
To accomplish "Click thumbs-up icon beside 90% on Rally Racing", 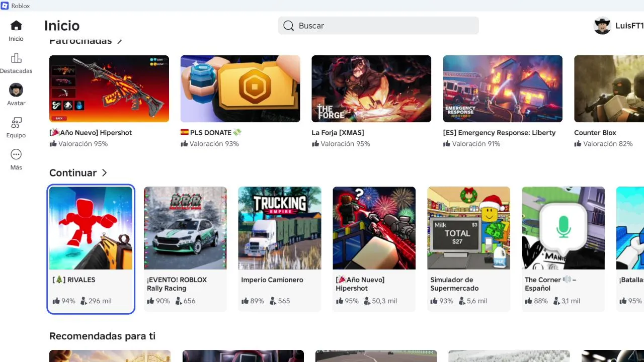I will tap(150, 301).
